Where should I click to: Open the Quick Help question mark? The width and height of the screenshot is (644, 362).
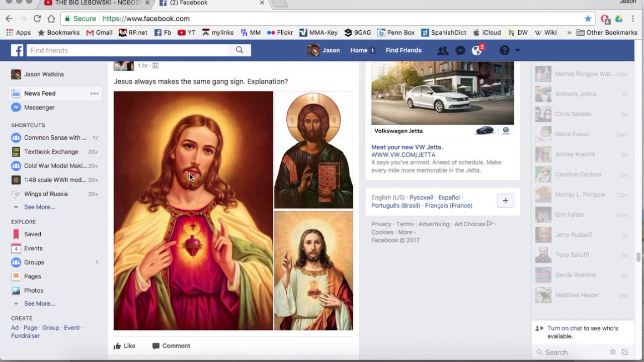[504, 50]
